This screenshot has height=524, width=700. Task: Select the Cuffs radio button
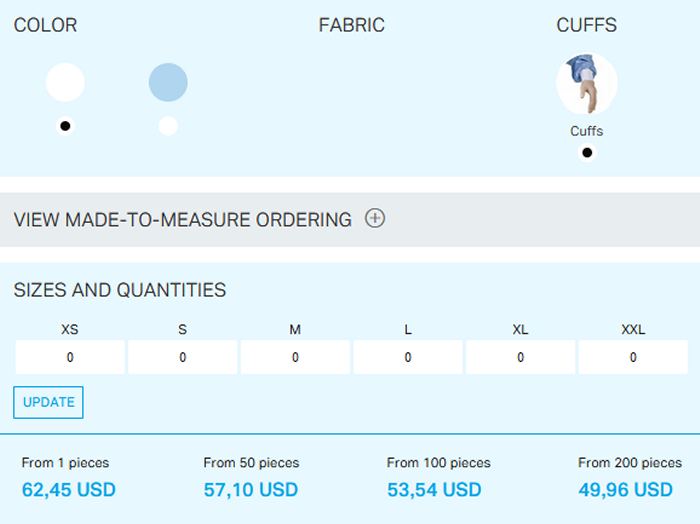click(587, 153)
